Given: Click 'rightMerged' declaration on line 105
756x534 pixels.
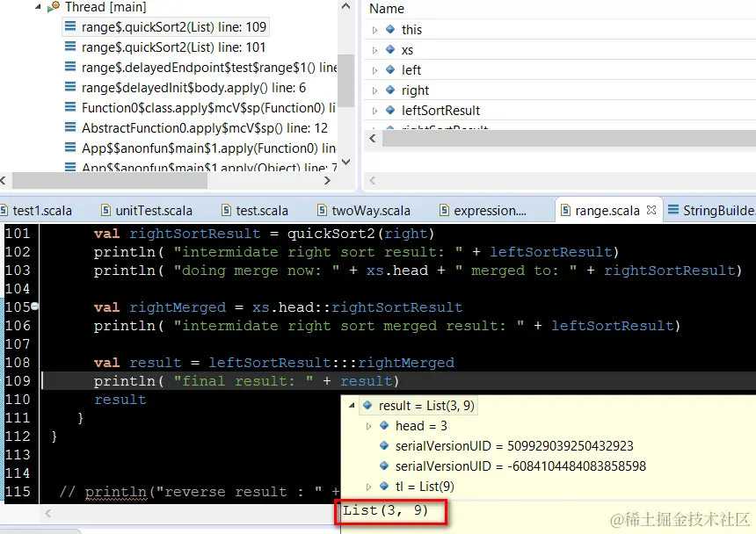Looking at the screenshot, I should (178, 307).
